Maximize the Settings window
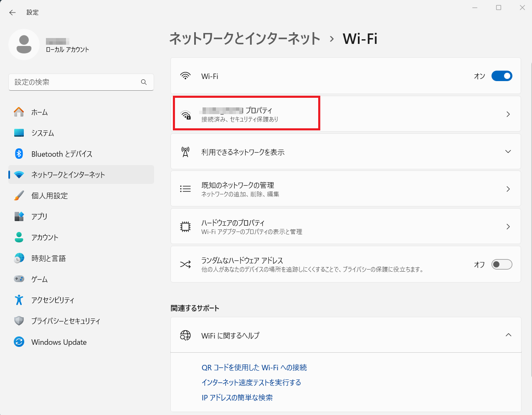 coord(498,8)
